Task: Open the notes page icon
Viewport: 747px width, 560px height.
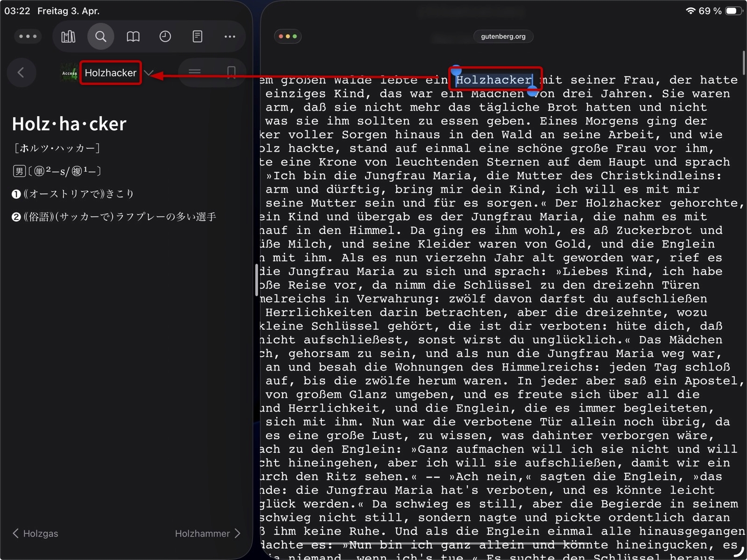Action: pyautogui.click(x=197, y=36)
